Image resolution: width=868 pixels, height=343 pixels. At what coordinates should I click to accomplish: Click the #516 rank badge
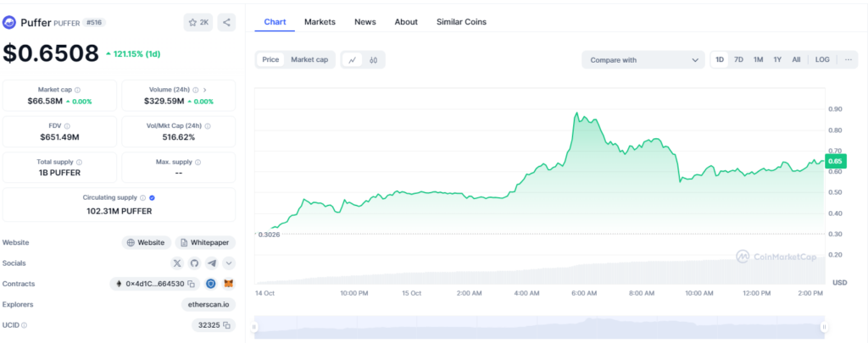(x=94, y=23)
